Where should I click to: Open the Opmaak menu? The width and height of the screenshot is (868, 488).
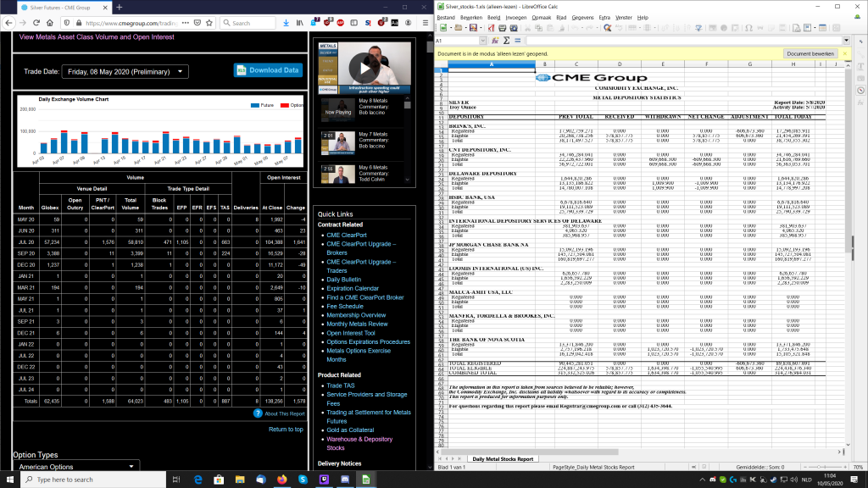(x=542, y=17)
